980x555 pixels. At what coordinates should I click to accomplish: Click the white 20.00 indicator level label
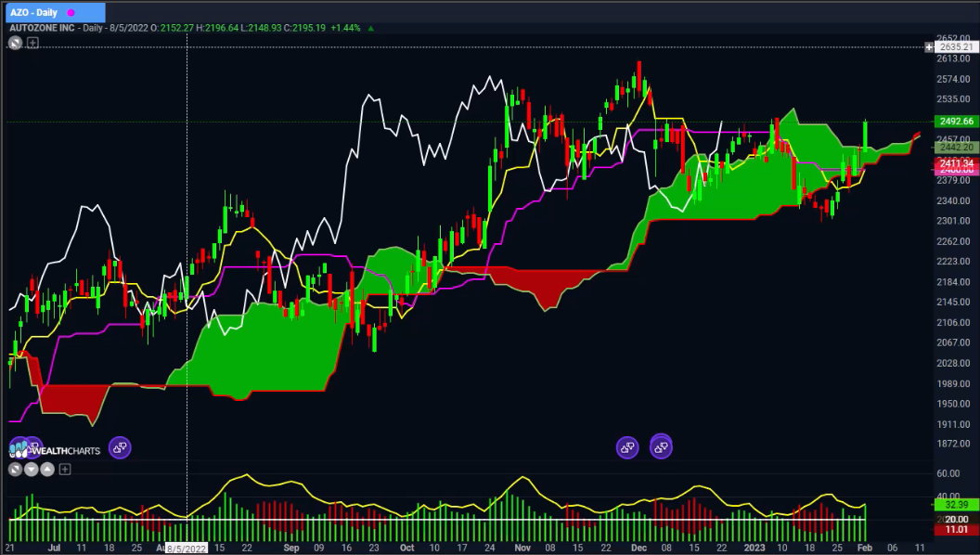pos(956,520)
